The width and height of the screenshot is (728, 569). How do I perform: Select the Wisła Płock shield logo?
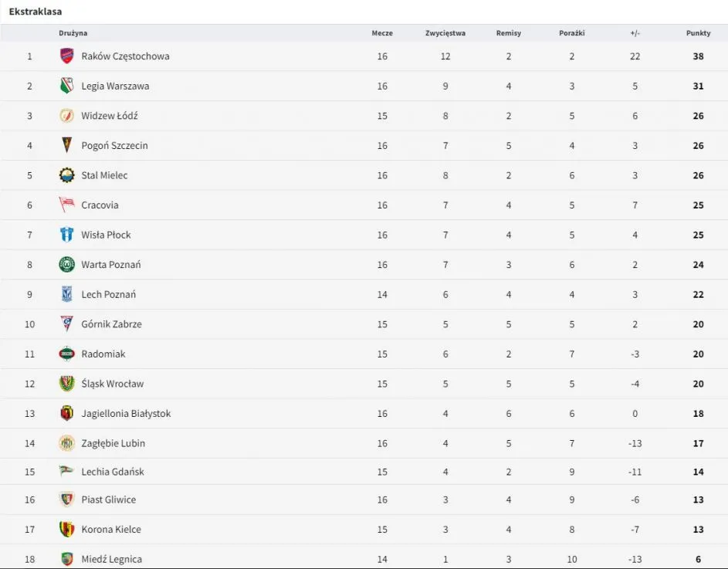67,235
